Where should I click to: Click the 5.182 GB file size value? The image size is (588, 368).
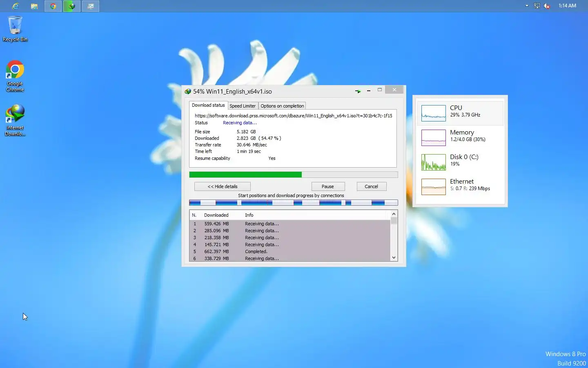(246, 132)
